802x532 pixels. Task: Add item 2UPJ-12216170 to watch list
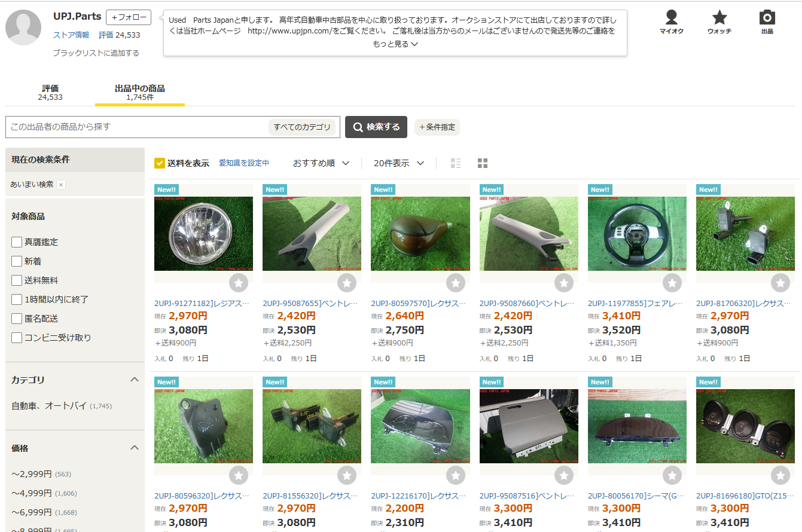click(456, 475)
